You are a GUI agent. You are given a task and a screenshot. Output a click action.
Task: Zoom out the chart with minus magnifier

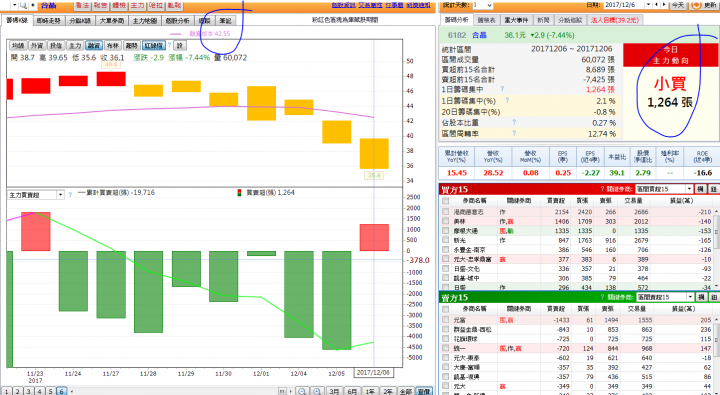coord(302,391)
